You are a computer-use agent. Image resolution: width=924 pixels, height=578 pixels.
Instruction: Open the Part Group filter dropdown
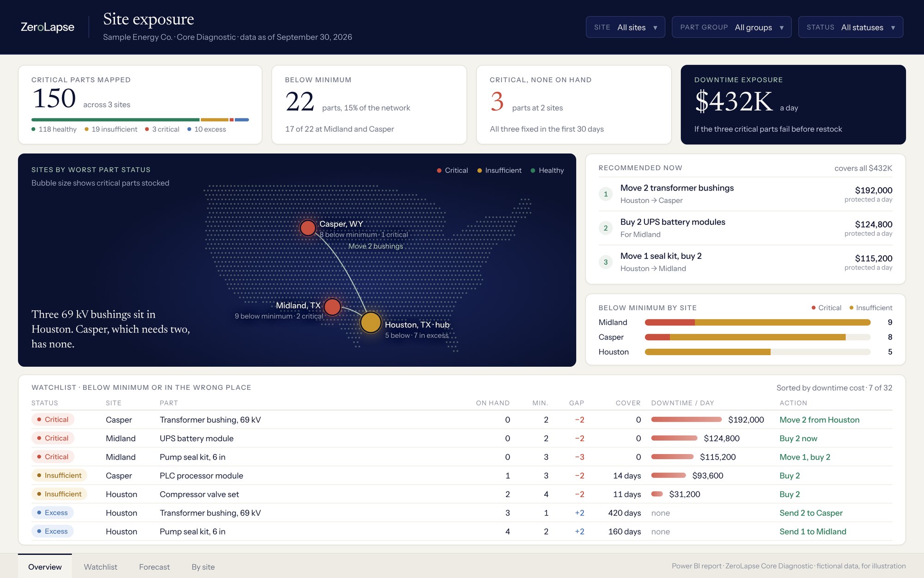[731, 27]
